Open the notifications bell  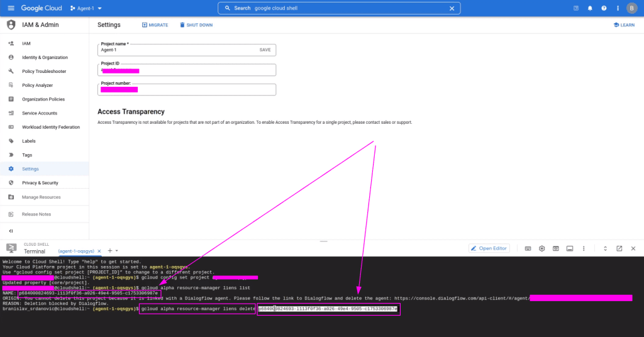[590, 8]
